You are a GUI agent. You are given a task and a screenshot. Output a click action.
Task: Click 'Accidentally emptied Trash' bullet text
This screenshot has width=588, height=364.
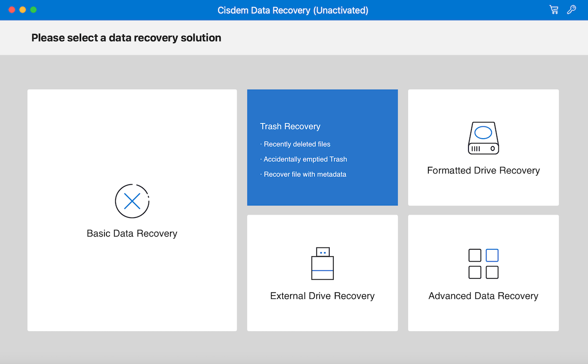pos(305,159)
